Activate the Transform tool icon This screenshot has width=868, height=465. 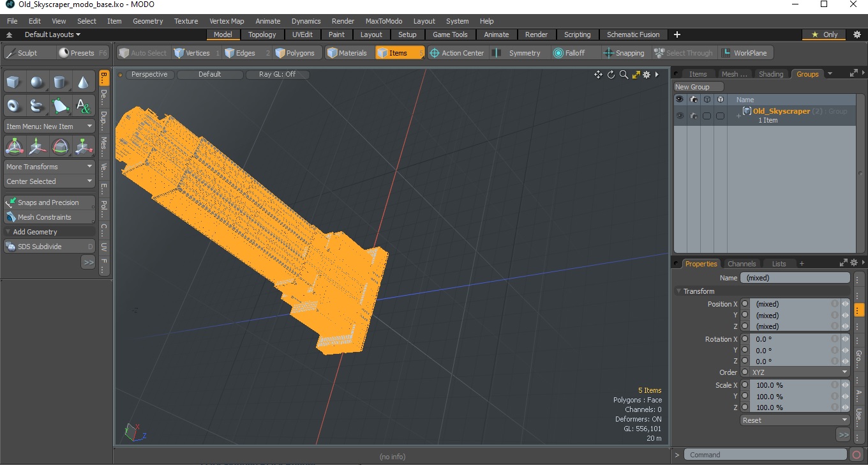(x=14, y=147)
